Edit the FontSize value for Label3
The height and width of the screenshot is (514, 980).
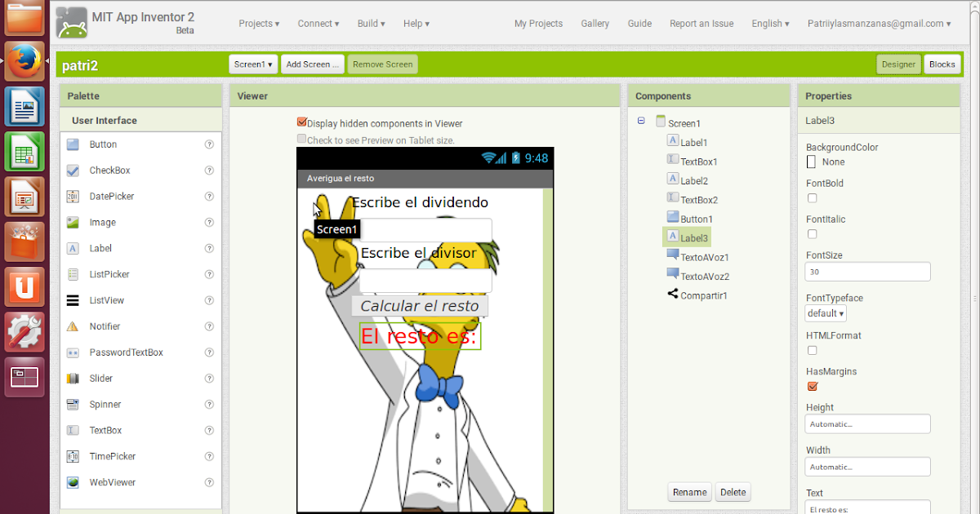pyautogui.click(x=867, y=271)
